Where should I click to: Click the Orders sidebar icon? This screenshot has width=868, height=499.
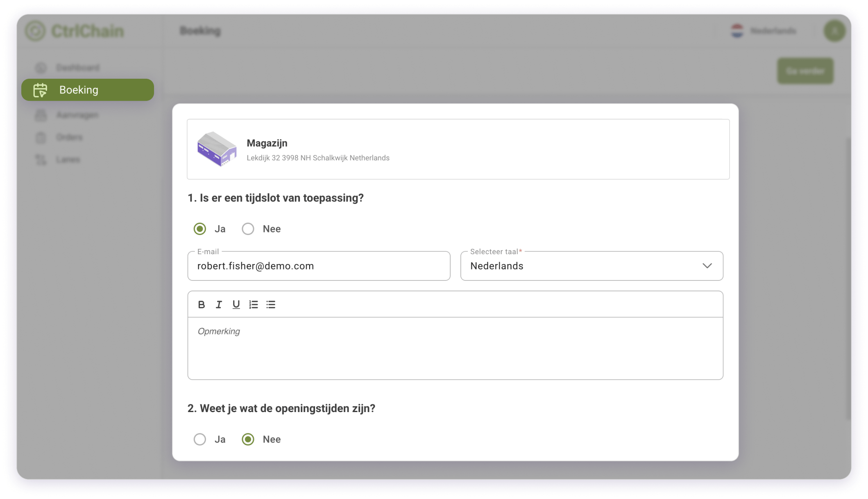click(41, 137)
